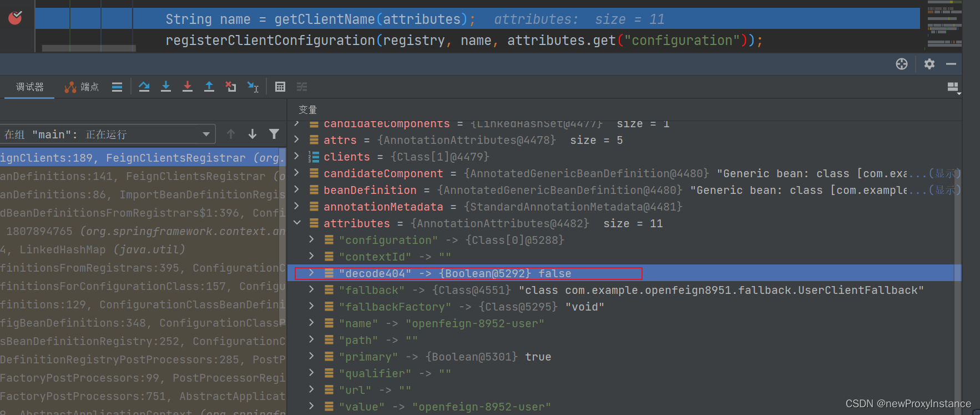This screenshot has height=415, width=980.
Task: Select frame finitionsForConfigurationClass:157
Action: (x=143, y=286)
